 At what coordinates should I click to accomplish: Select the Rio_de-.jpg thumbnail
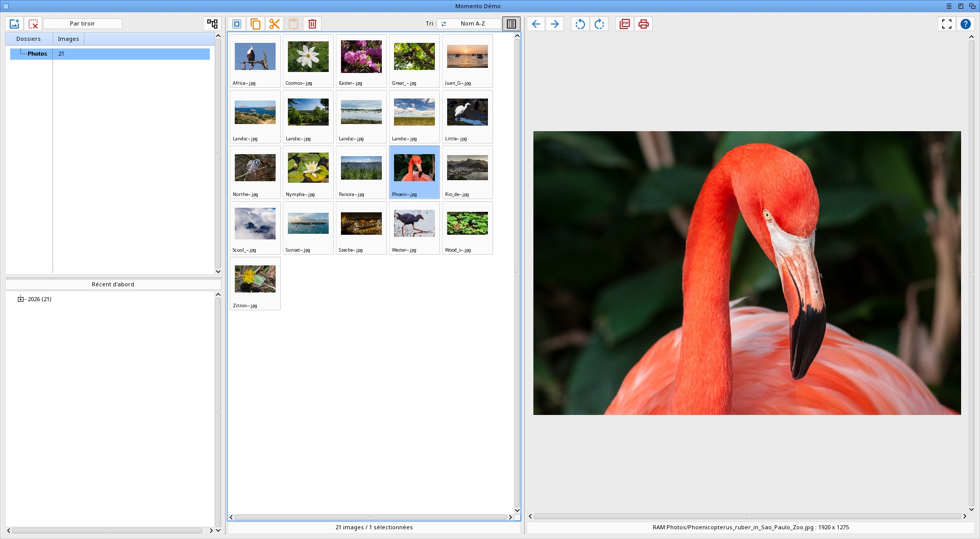[x=468, y=173]
